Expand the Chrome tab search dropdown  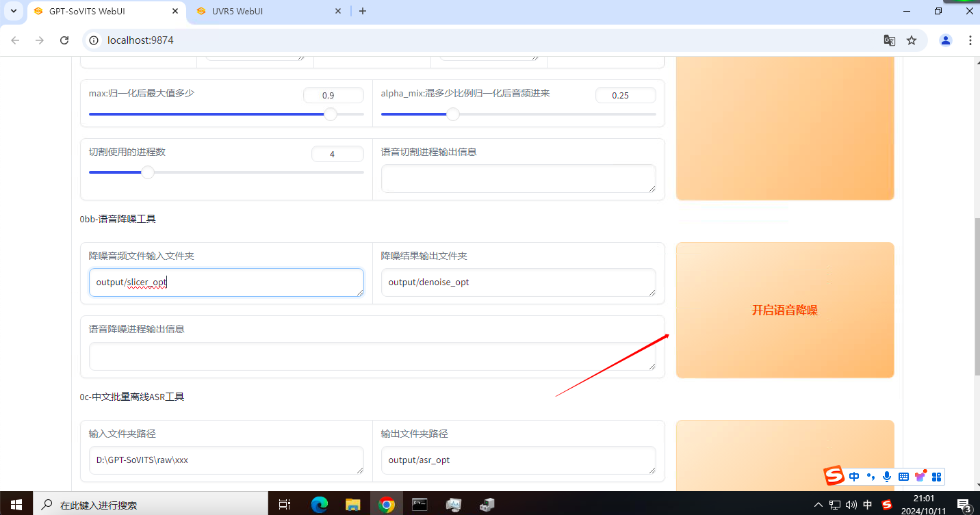coord(13,11)
